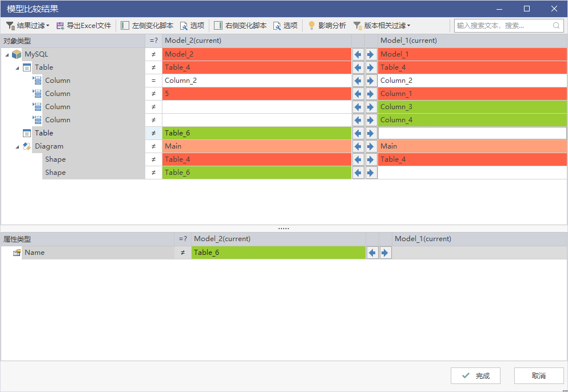Select the Column_3 green cell

(472, 107)
